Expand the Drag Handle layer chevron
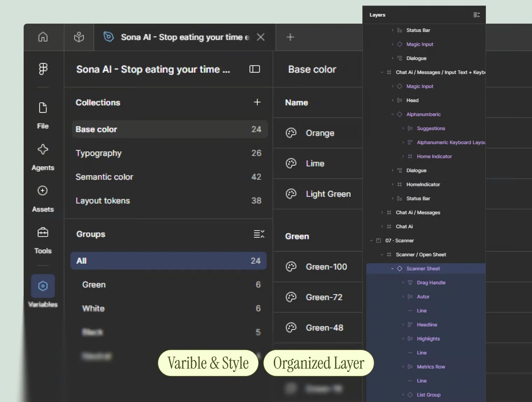The image size is (532, 402). pyautogui.click(x=403, y=283)
